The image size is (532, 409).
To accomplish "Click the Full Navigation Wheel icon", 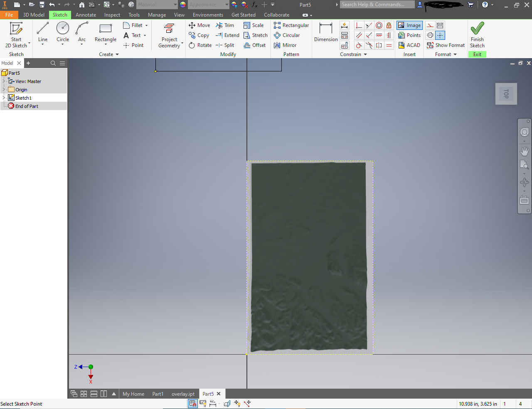I will pyautogui.click(x=525, y=132).
